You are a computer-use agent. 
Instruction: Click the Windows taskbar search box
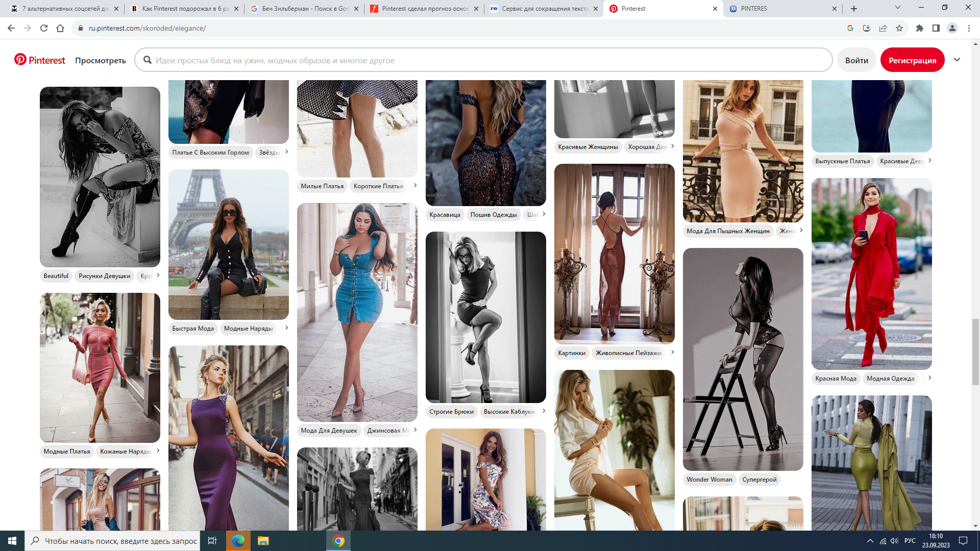(113, 541)
